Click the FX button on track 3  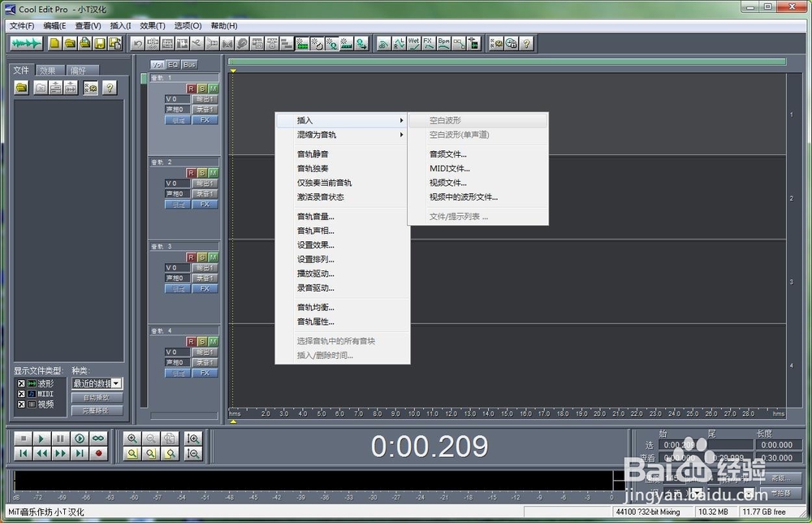tap(205, 288)
